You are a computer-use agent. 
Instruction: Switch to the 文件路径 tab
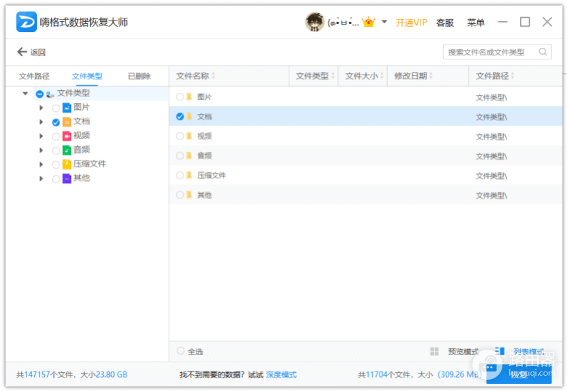34,76
